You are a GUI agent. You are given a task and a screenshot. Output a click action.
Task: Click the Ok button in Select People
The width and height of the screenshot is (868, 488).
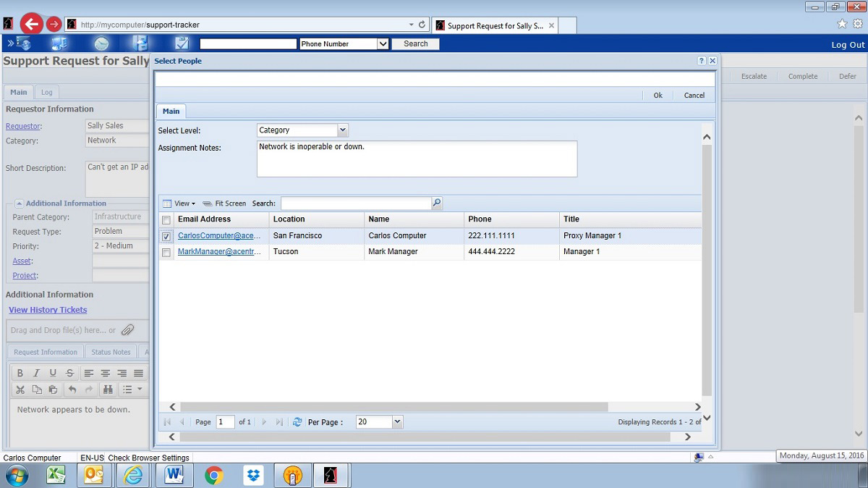[658, 95]
